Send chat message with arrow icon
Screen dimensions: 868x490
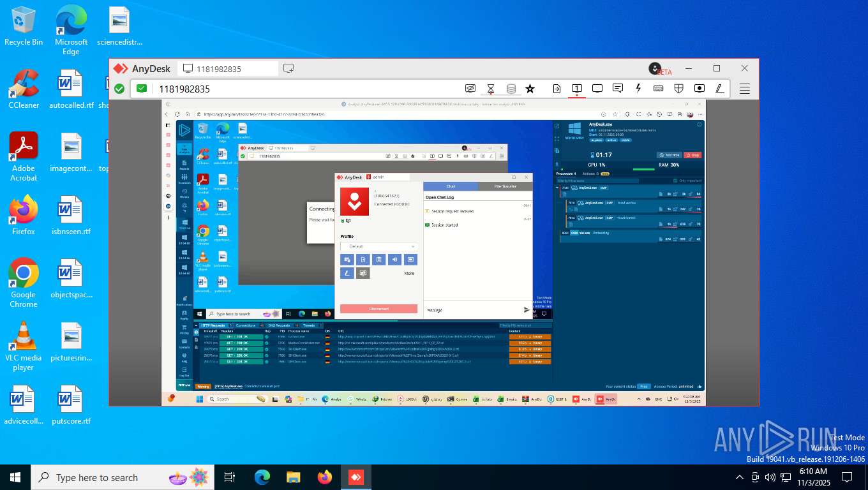[x=527, y=310]
